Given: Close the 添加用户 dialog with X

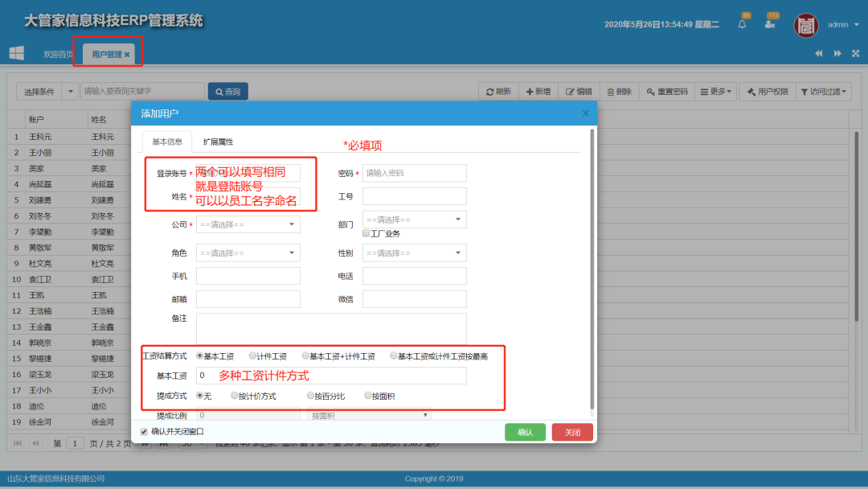Looking at the screenshot, I should [585, 113].
